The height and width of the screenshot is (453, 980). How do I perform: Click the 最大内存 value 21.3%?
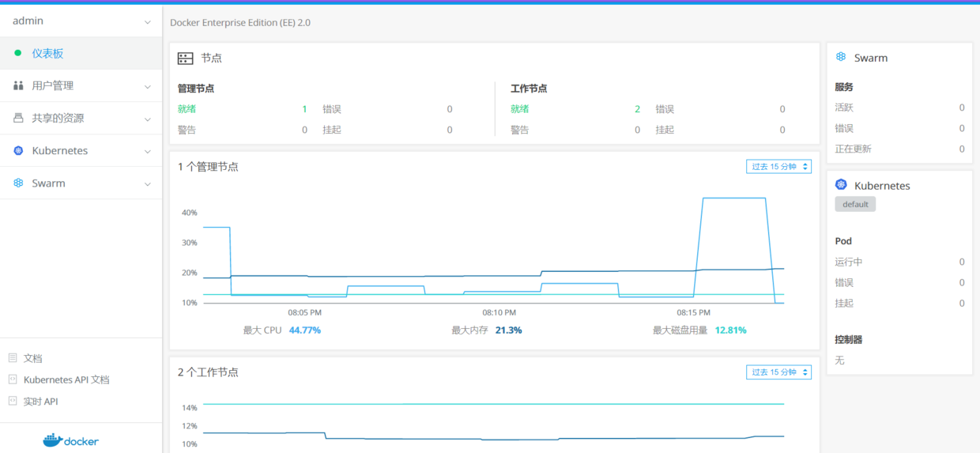(508, 330)
